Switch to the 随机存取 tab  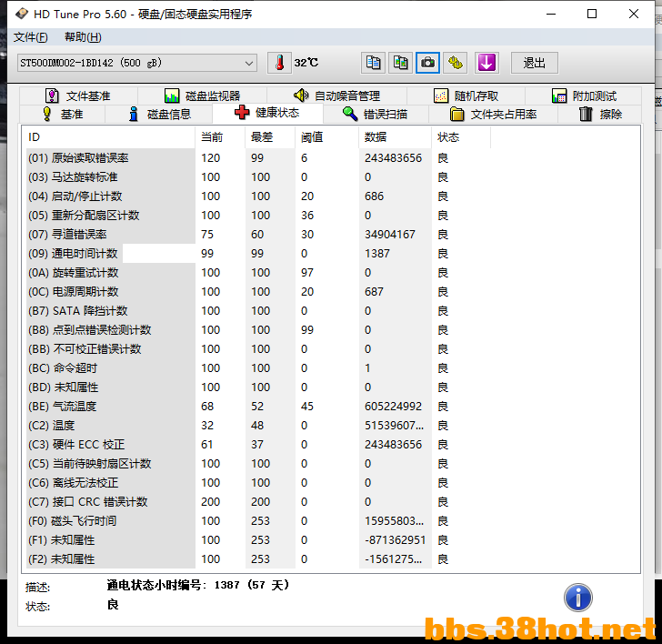[x=466, y=96]
